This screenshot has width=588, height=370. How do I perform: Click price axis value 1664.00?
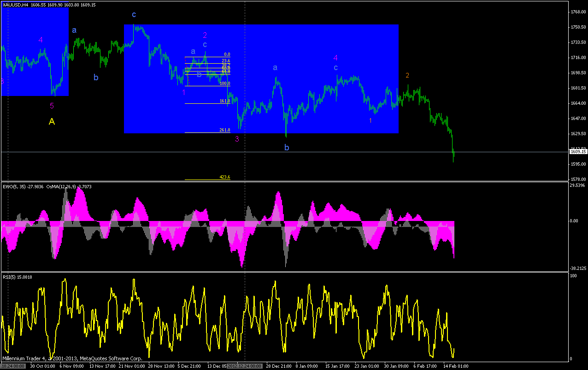(x=578, y=103)
